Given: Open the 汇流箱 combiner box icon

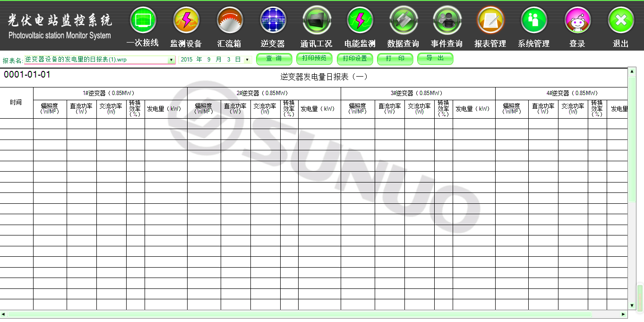Looking at the screenshot, I should click(x=230, y=20).
